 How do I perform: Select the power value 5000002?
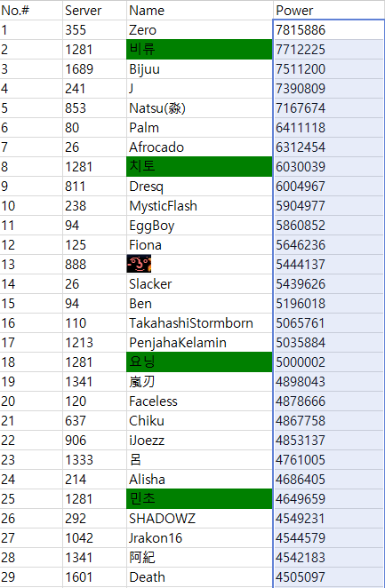coord(328,362)
